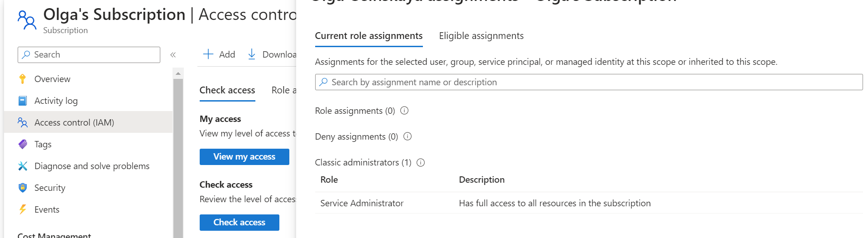Open Events in the sidebar

[x=88, y=209]
